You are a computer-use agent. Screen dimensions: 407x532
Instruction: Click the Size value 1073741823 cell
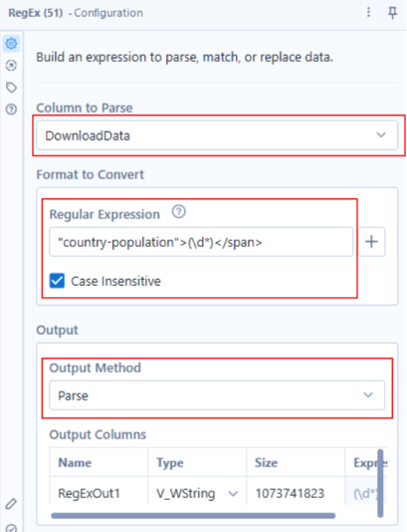tap(296, 493)
